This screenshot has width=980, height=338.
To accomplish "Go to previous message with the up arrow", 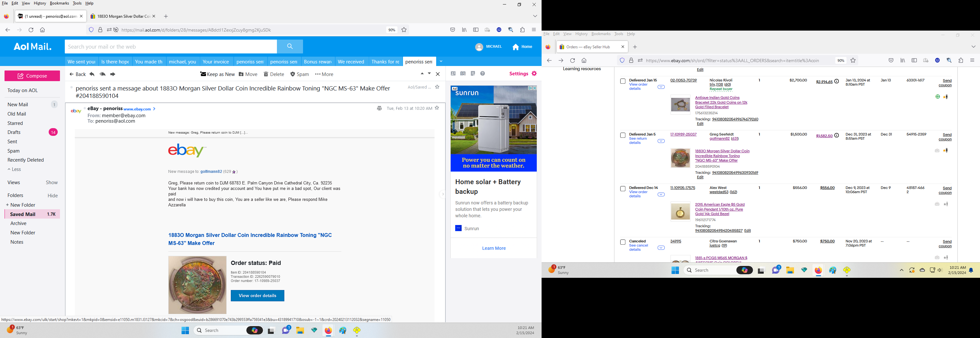I will (422, 74).
